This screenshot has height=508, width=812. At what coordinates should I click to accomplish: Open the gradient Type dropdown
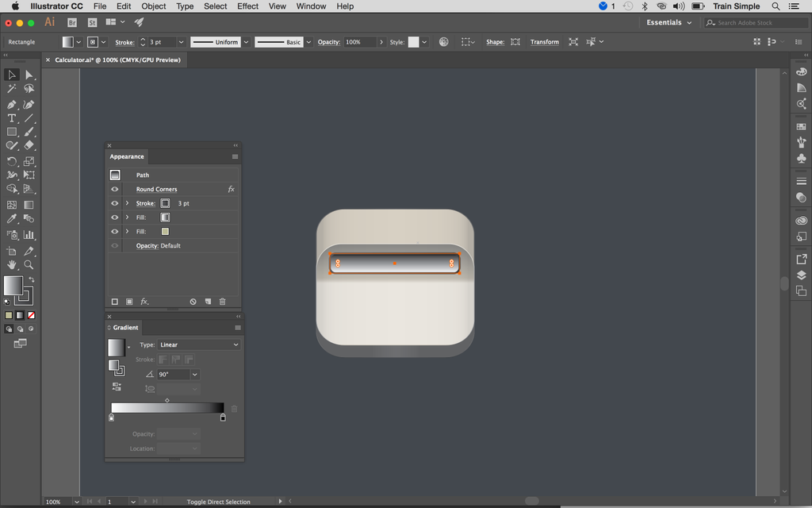[199, 344]
